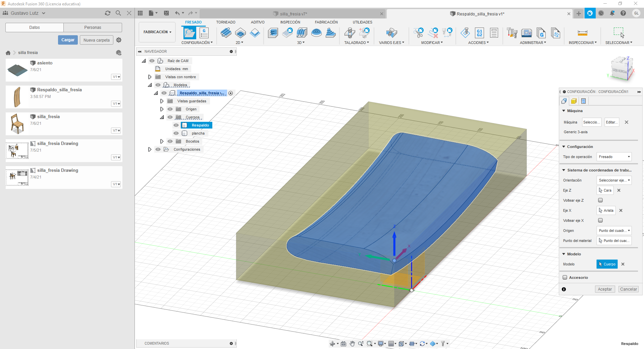The height and width of the screenshot is (349, 644).
Task: Open data panel settings gear
Action: [x=119, y=40]
